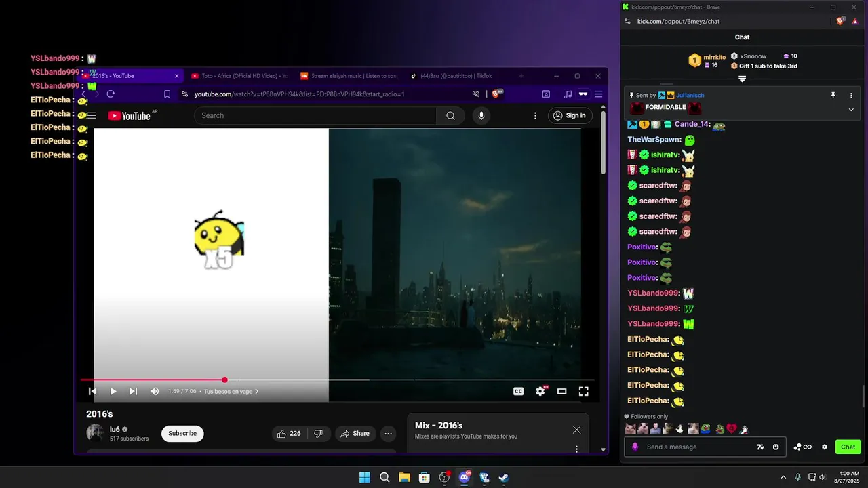Open the YouTube hamburger guide menu
This screenshot has width=868, height=488.
click(x=92, y=115)
